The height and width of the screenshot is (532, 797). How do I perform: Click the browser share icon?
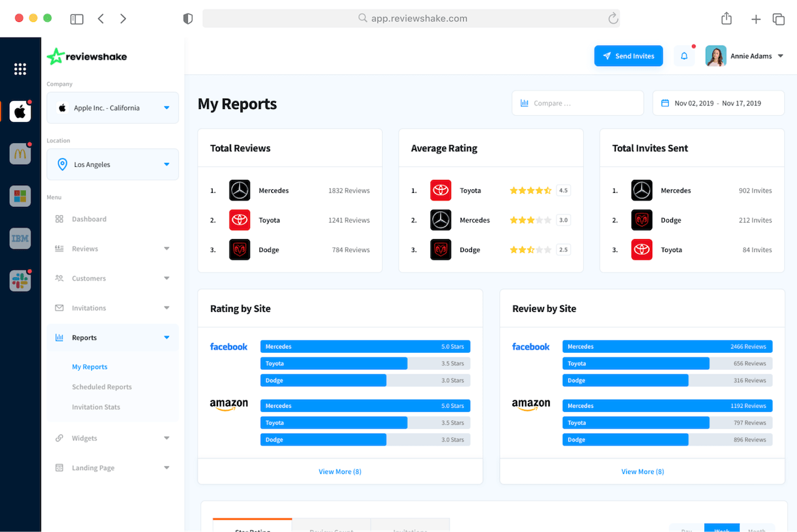pos(726,19)
